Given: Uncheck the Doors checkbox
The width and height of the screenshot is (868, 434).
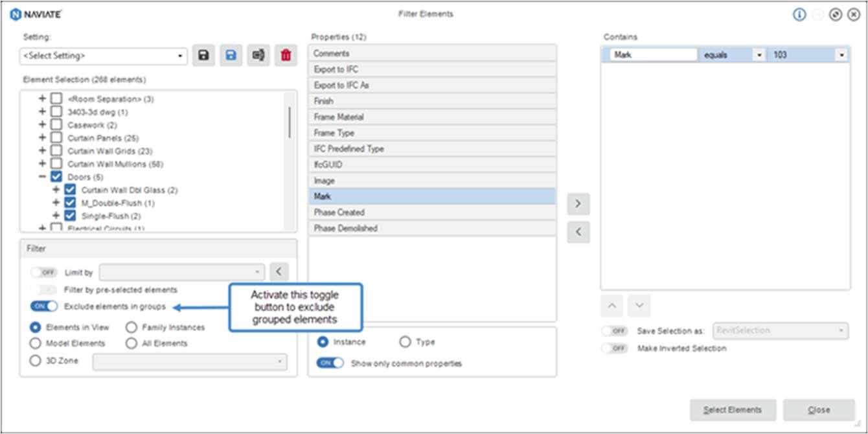Looking at the screenshot, I should pos(56,176).
